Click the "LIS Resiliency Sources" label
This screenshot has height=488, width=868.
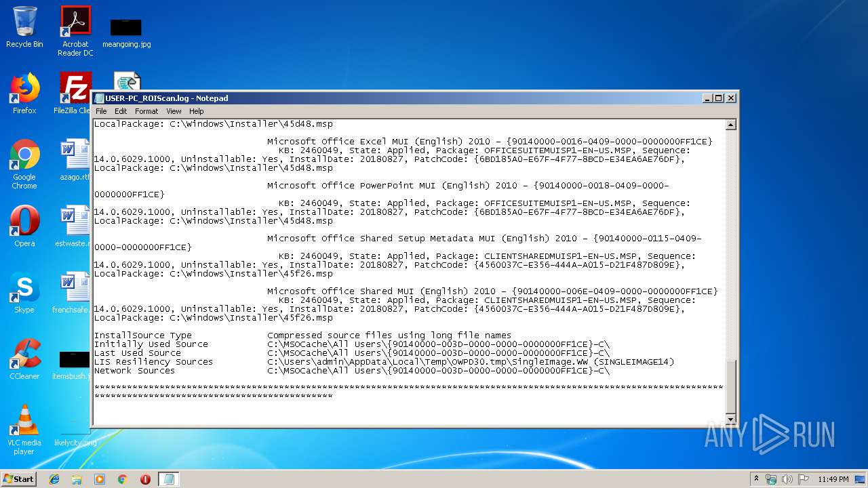(x=154, y=362)
